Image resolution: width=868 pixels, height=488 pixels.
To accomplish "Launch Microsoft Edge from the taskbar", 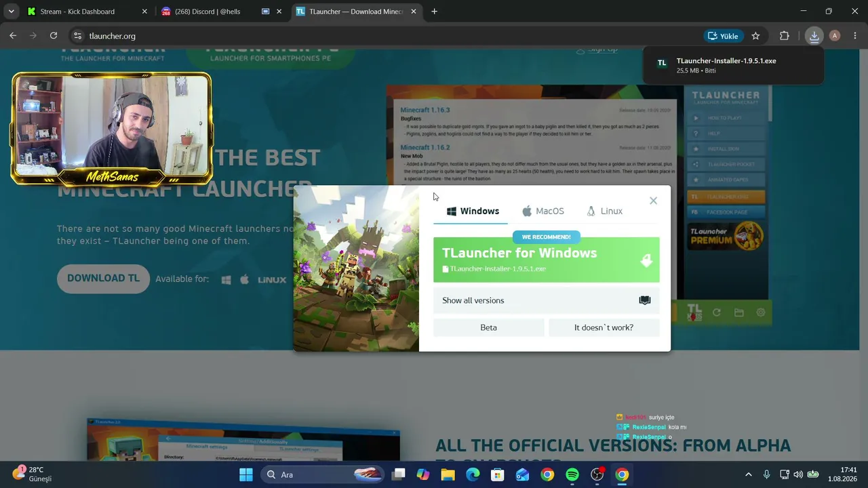I will [x=473, y=474].
